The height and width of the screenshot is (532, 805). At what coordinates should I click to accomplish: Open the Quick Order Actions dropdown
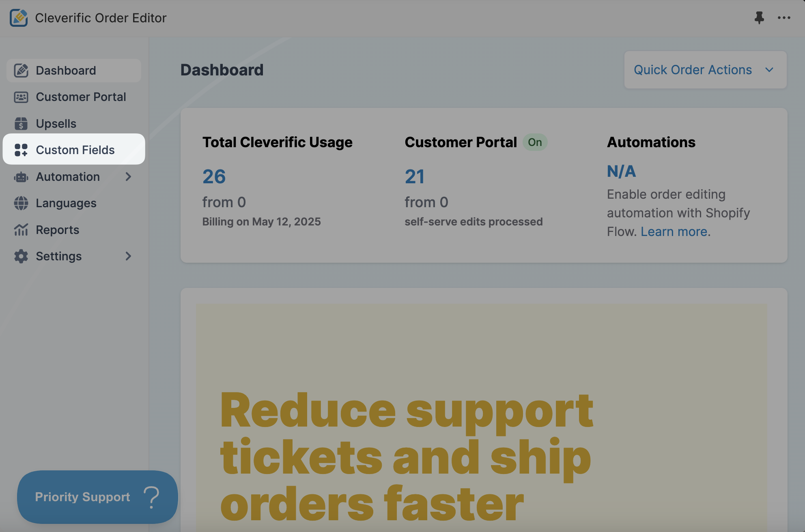coord(705,70)
